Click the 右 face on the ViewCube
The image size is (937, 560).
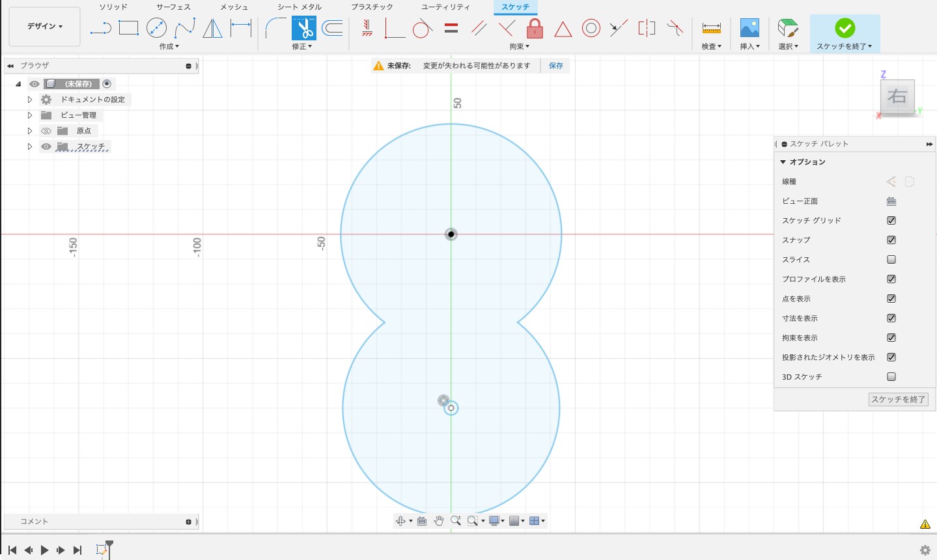pos(897,96)
